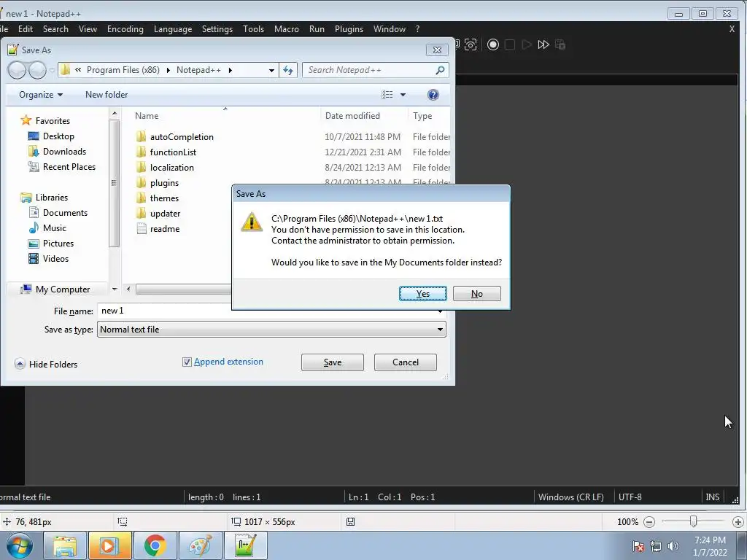Sort files by the Date modified column

pyautogui.click(x=352, y=116)
